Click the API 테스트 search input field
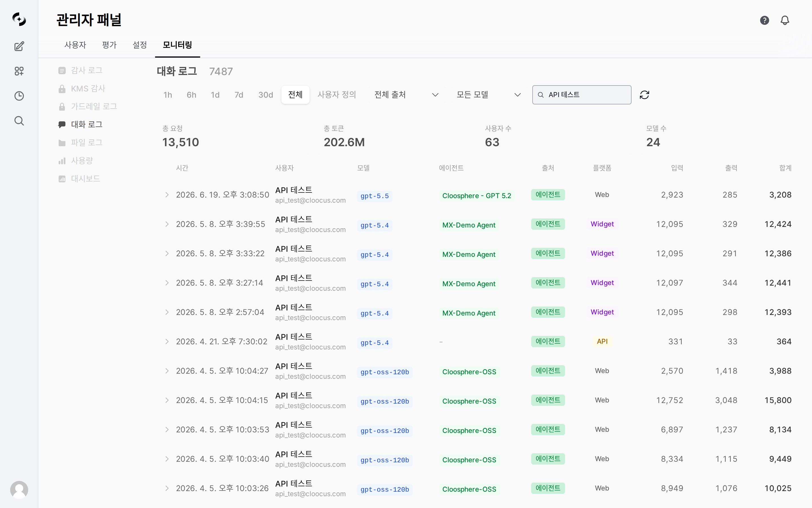The width and height of the screenshot is (812, 508). tap(581, 95)
